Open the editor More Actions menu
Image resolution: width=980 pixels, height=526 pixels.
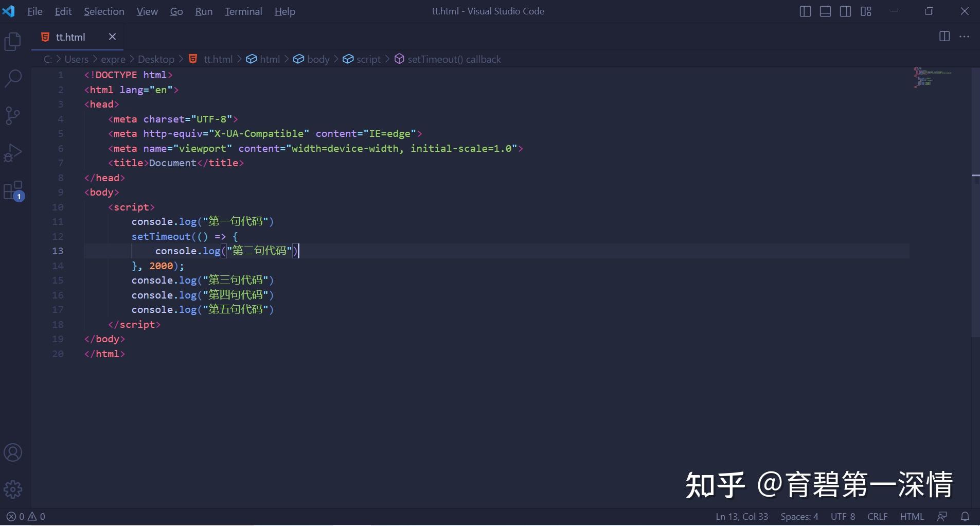coord(966,37)
